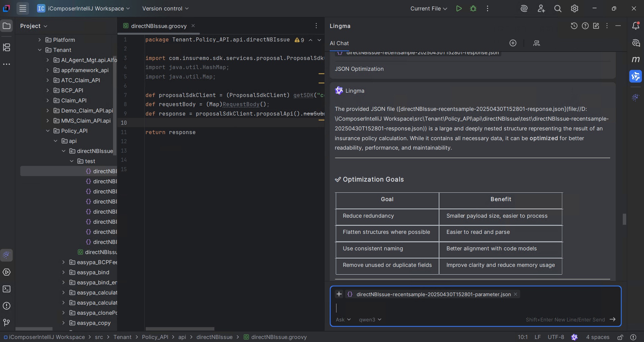The image size is (644, 342).
Task: Open the Version control dropdown
Action: tap(165, 8)
